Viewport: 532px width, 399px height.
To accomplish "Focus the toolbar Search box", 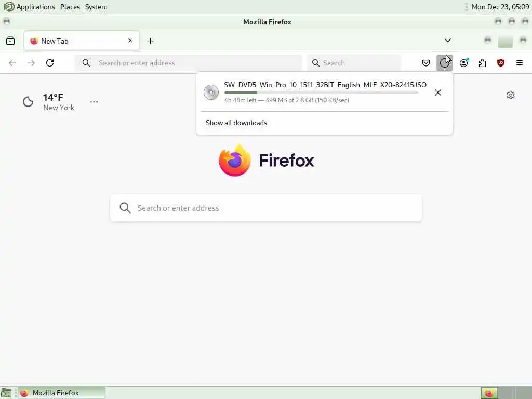I will 354,63.
